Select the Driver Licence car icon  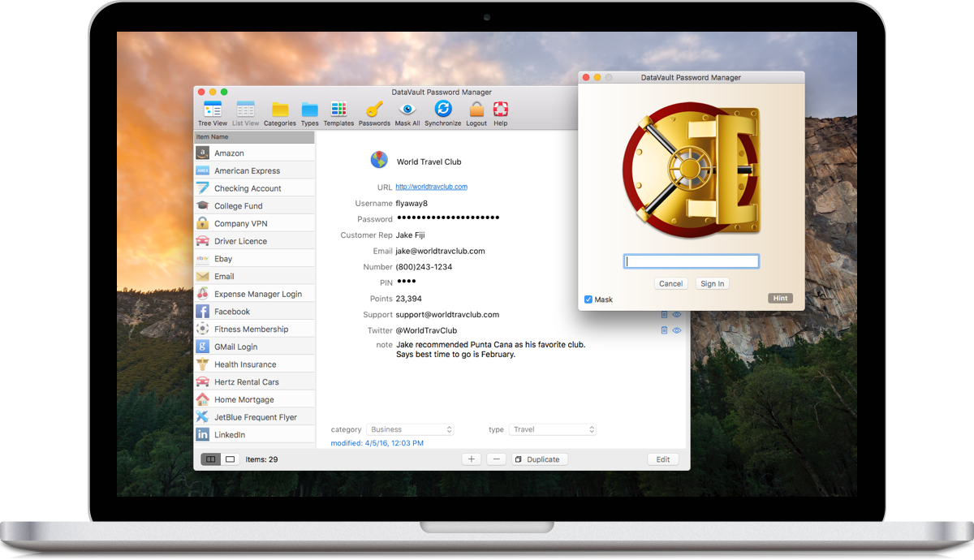coord(202,241)
